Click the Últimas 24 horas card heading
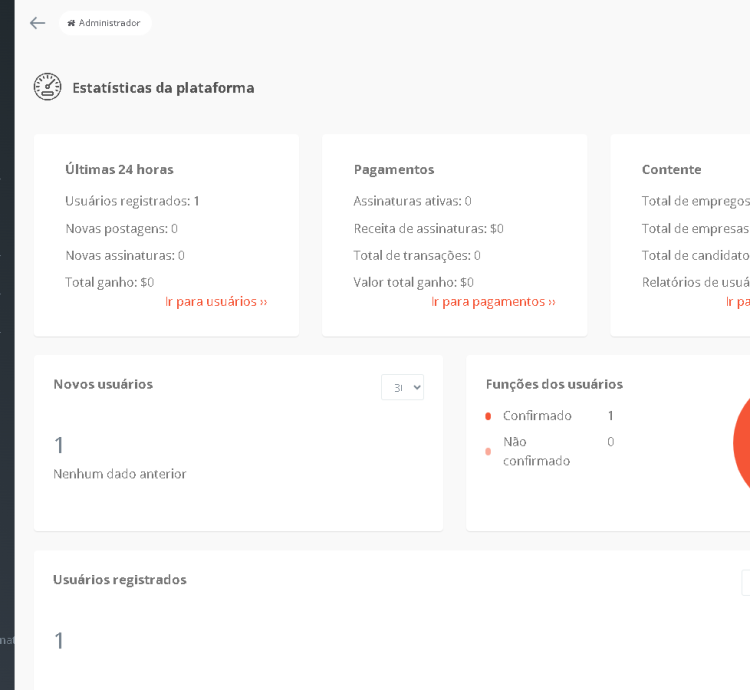The image size is (750, 690). point(119,170)
